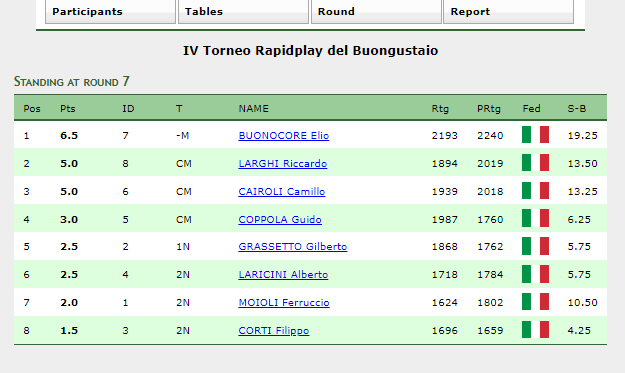Switch to the Tables tab
625x373 pixels.
[243, 12]
